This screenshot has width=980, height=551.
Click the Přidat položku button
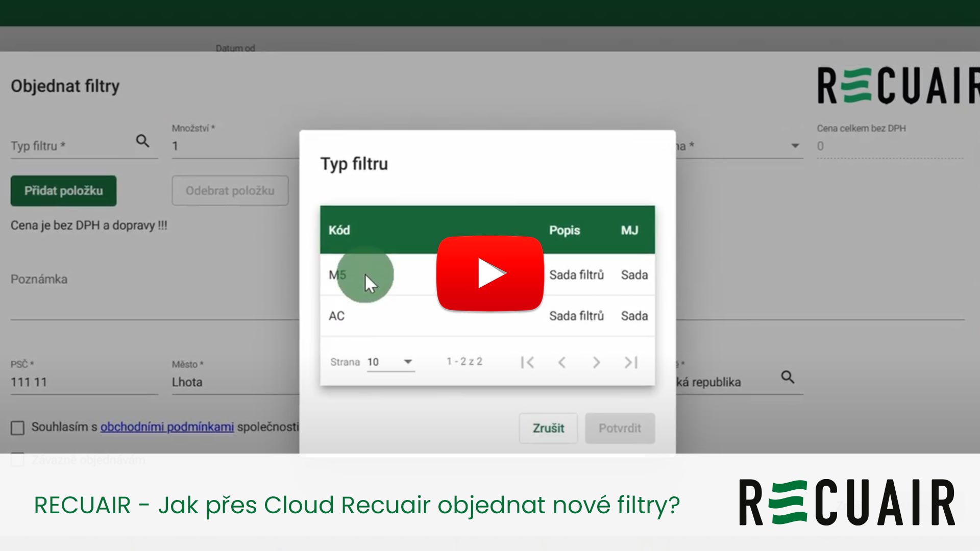pos(64,191)
